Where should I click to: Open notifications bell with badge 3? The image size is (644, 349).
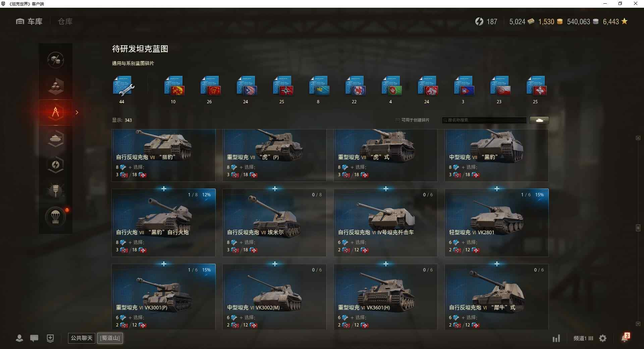[625, 338]
